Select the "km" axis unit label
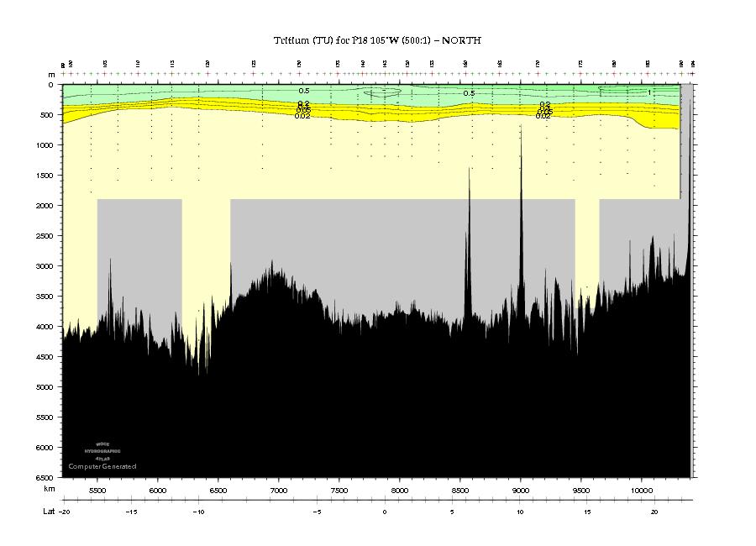 point(50,489)
